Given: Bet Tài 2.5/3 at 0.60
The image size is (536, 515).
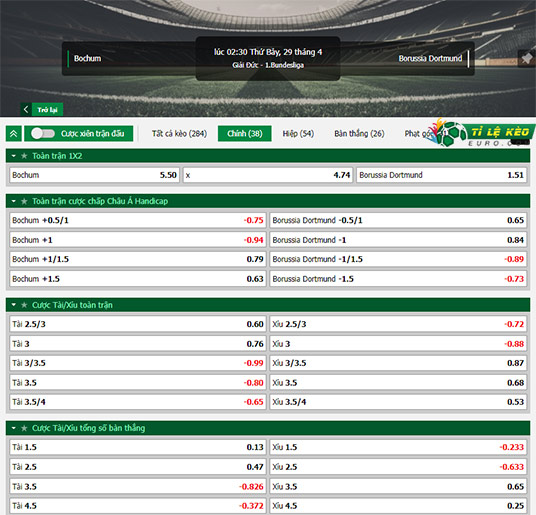Looking at the screenshot, I should pyautogui.click(x=138, y=324).
